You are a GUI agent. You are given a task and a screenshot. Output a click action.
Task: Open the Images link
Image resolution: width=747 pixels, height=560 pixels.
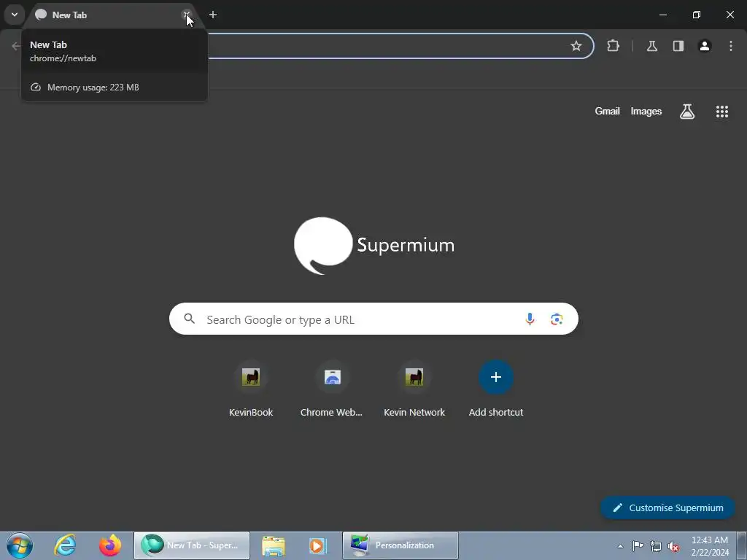point(646,111)
